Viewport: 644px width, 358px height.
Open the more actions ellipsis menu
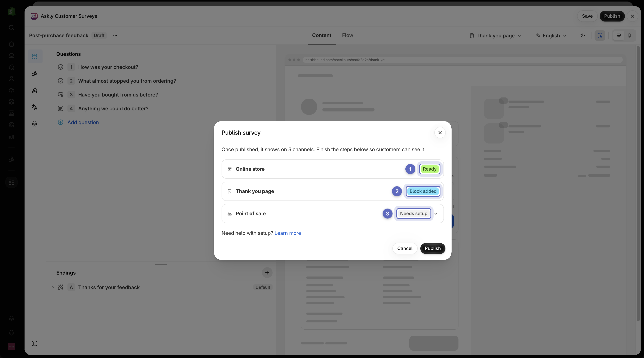coord(115,35)
